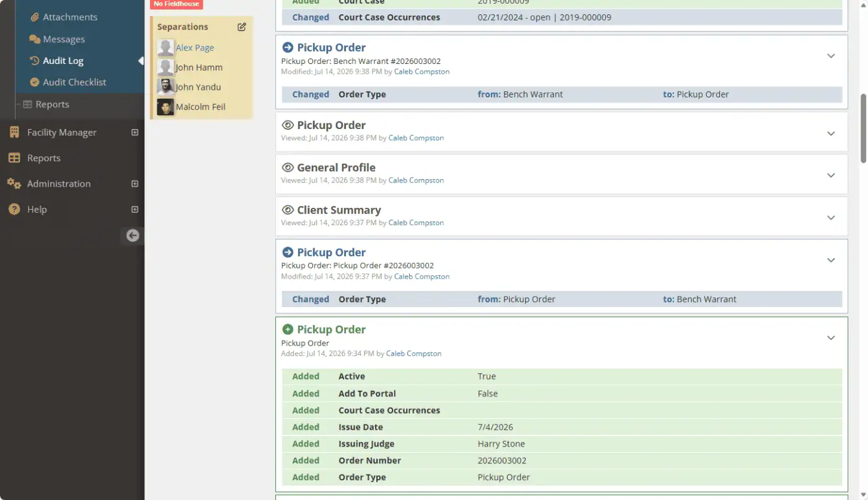Click Caleb Compston link on General Profile entry
The height and width of the screenshot is (500, 868).
416,181
